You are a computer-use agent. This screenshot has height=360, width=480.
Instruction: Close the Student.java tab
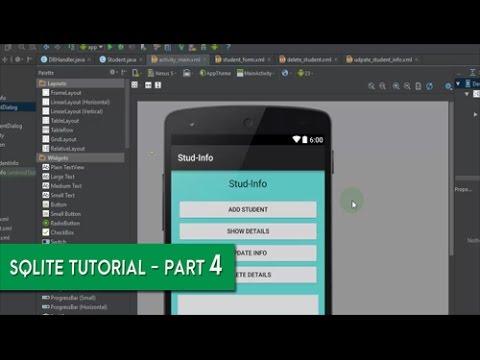140,60
